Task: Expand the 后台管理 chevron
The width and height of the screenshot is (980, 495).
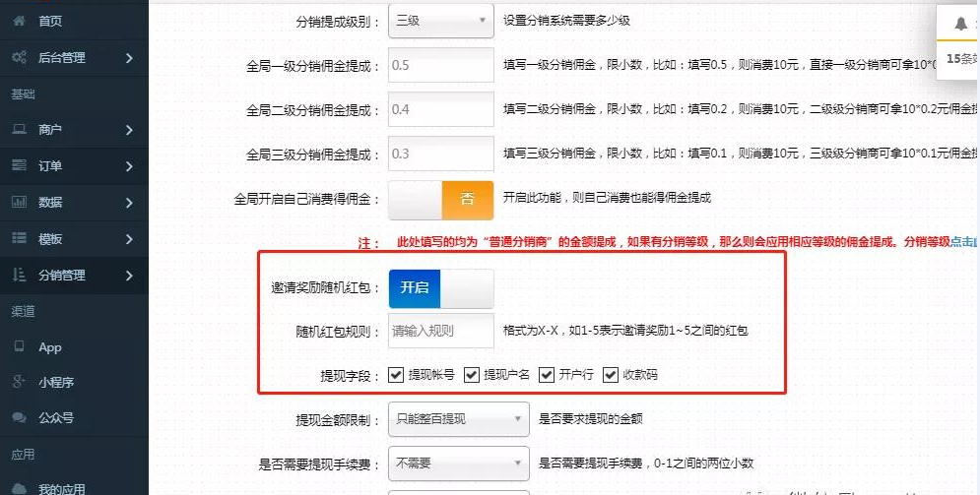Action: 129,57
